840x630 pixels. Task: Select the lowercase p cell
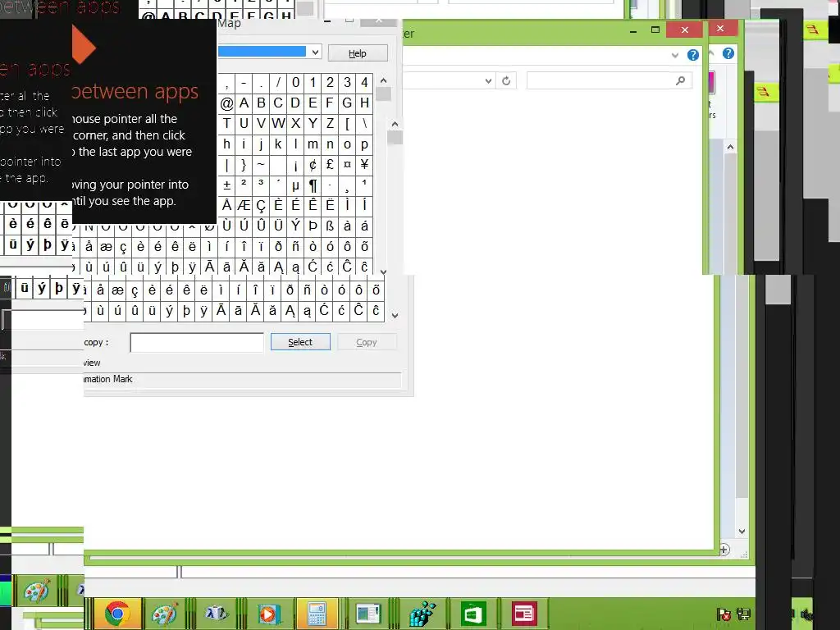pos(364,144)
